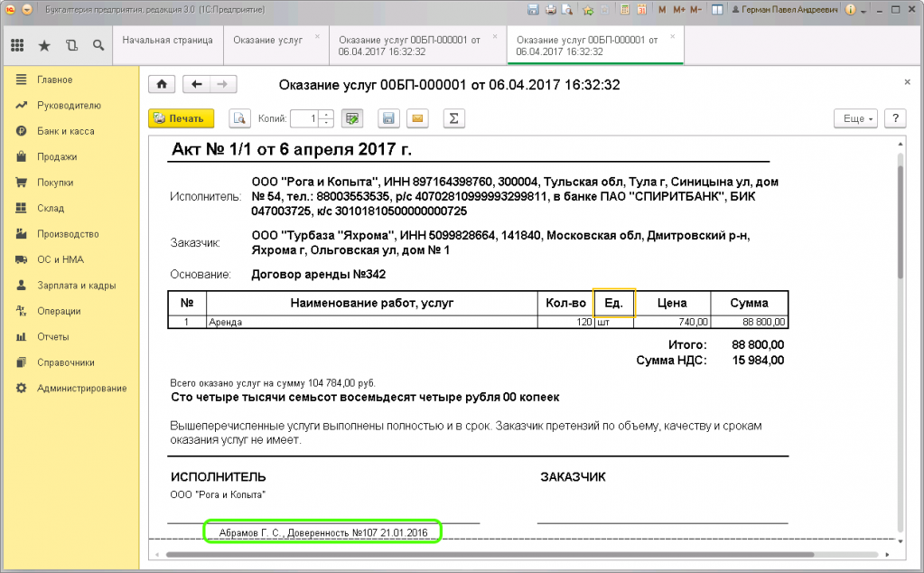
Task: Open ОС и НМА section
Action: coord(61,259)
